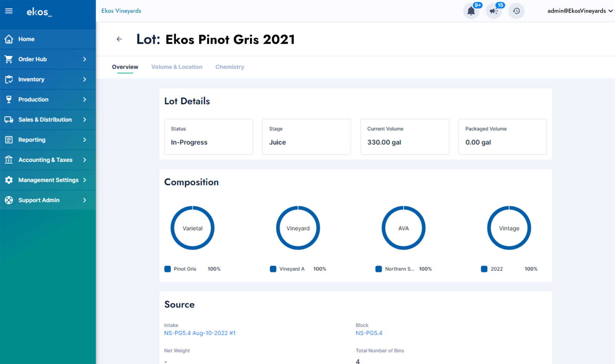Screen dimensions: 615x364
Task: Expand the Management Settings chevron
Action: coord(85,180)
